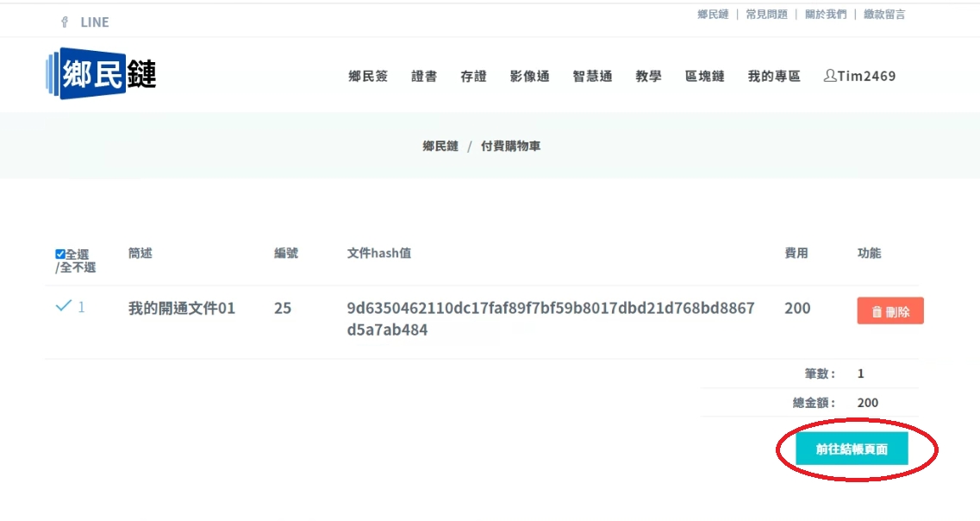Open 我的專區 in navigation
Image resolution: width=980 pixels, height=521 pixels.
tap(773, 76)
